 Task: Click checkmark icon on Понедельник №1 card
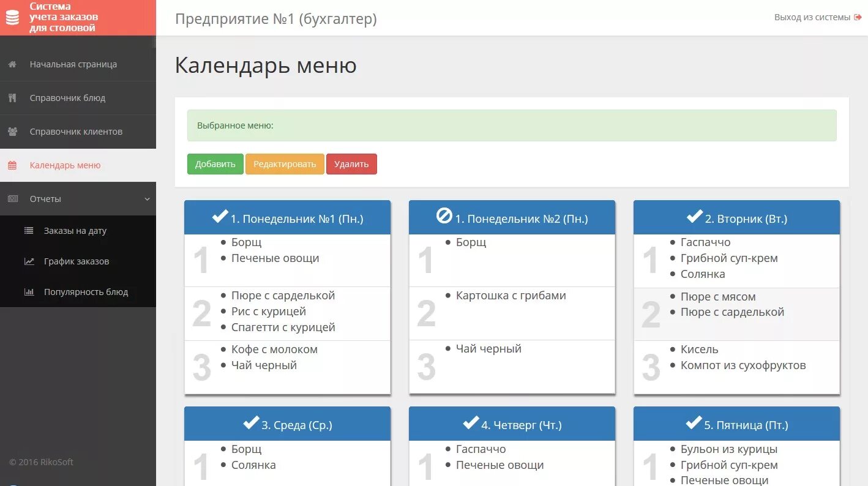220,216
